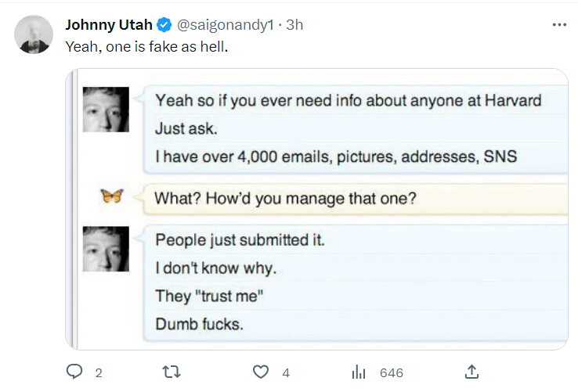Image resolution: width=578 pixels, height=392 pixels.
Task: Click the blue verified badge
Action: tap(166, 25)
